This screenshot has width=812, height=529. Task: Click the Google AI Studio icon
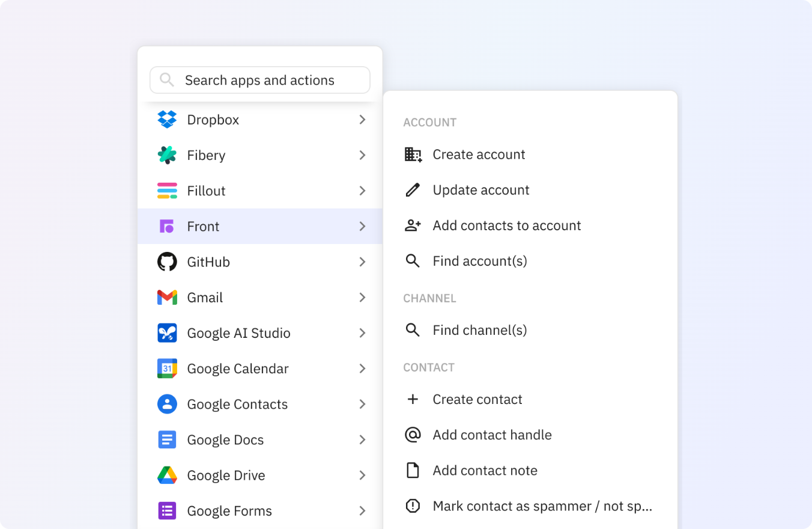click(167, 333)
